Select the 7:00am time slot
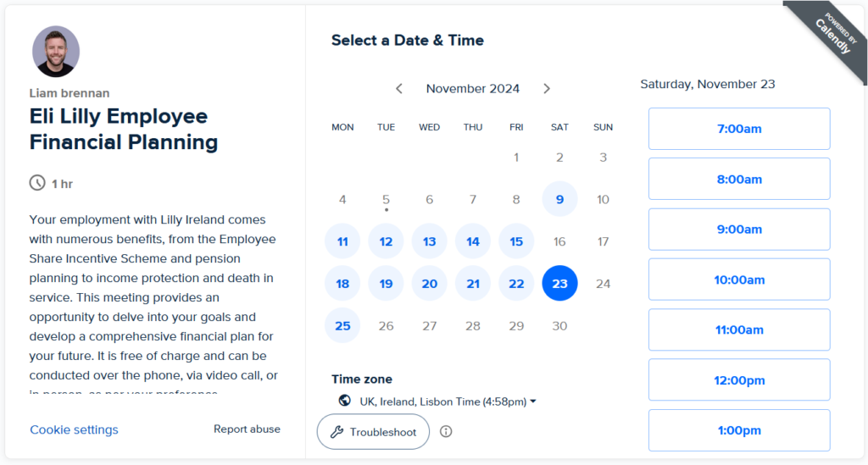Screen dimensions: 868x465 point(739,129)
